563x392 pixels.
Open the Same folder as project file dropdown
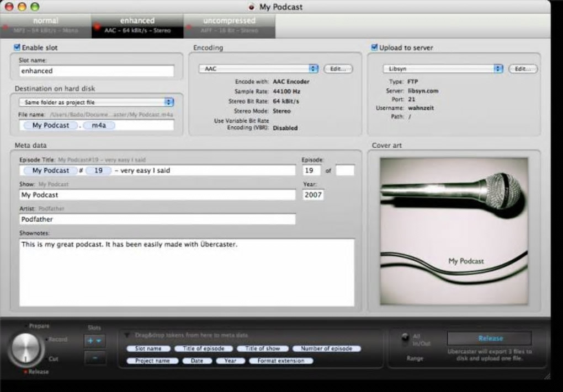click(x=96, y=102)
